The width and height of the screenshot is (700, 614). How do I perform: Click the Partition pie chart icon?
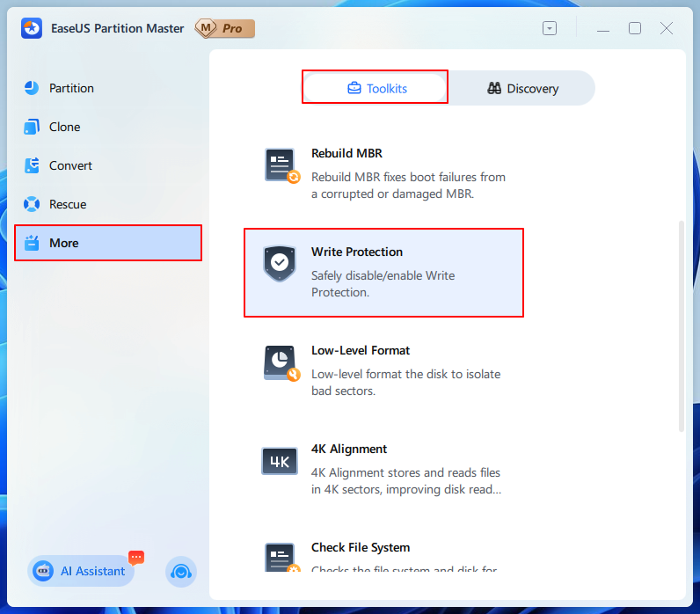point(33,88)
